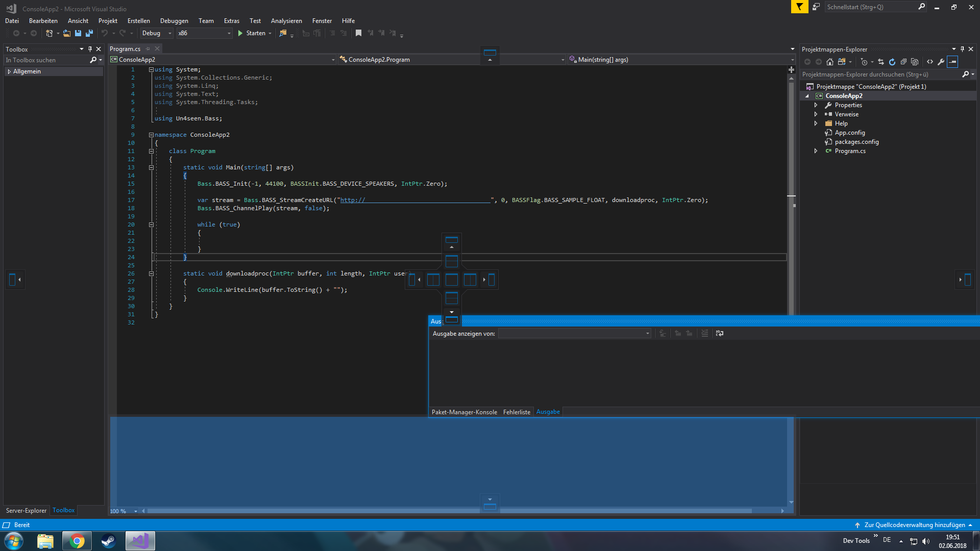Image resolution: width=980 pixels, height=551 pixels.
Task: Click the Save All toolbar icon
Action: point(89,33)
